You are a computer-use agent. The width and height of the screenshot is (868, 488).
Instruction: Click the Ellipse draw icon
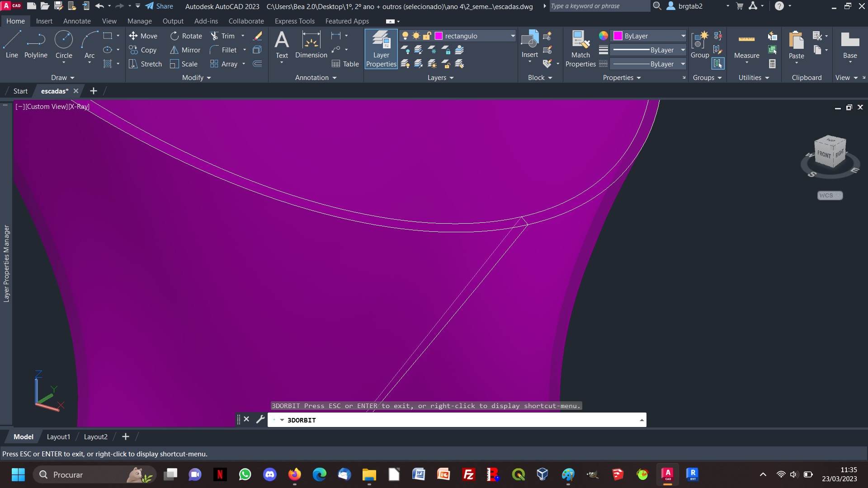point(108,50)
